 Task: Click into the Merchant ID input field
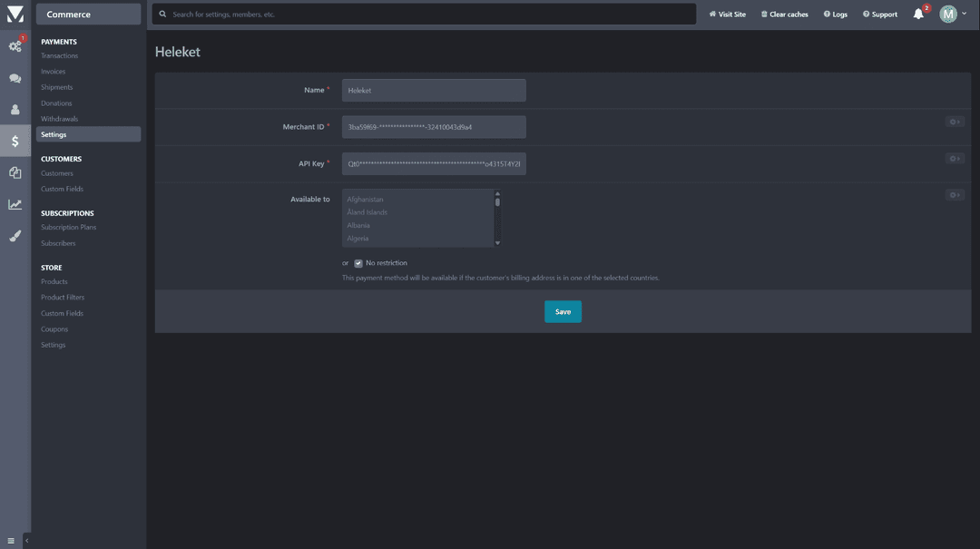point(434,127)
